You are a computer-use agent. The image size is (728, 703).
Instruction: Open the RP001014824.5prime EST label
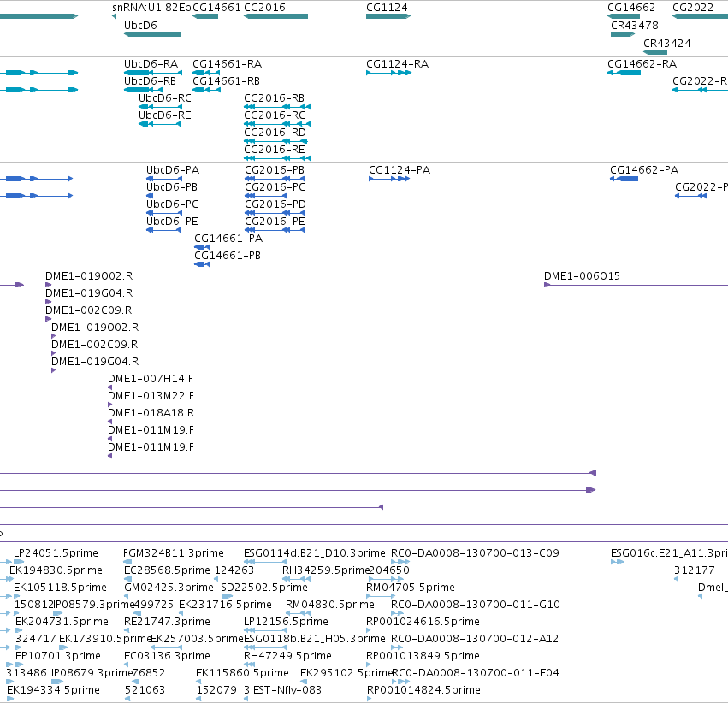point(423,691)
